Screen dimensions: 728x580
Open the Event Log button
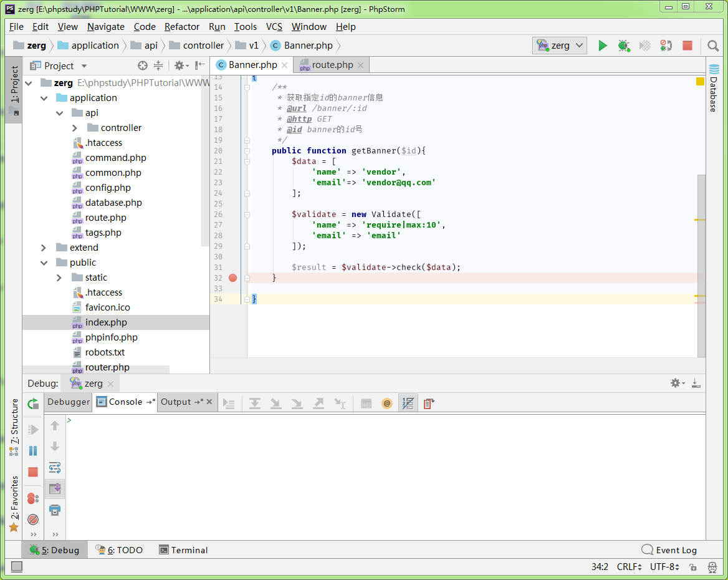click(669, 550)
